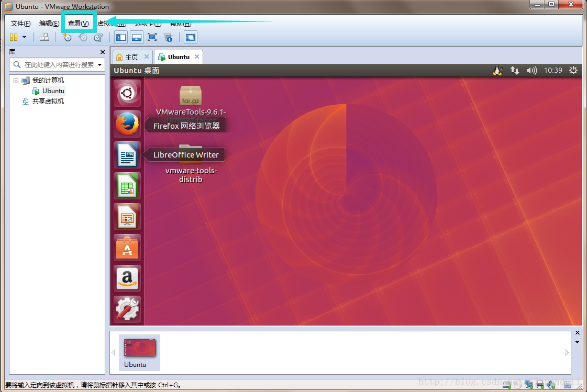This screenshot has width=587, height=392.
Task: Open the Ubuntu session power menu
Action: click(x=573, y=70)
